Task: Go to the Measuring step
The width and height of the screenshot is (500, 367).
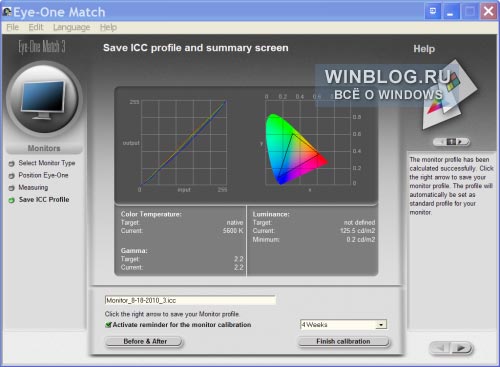Action: [33, 187]
